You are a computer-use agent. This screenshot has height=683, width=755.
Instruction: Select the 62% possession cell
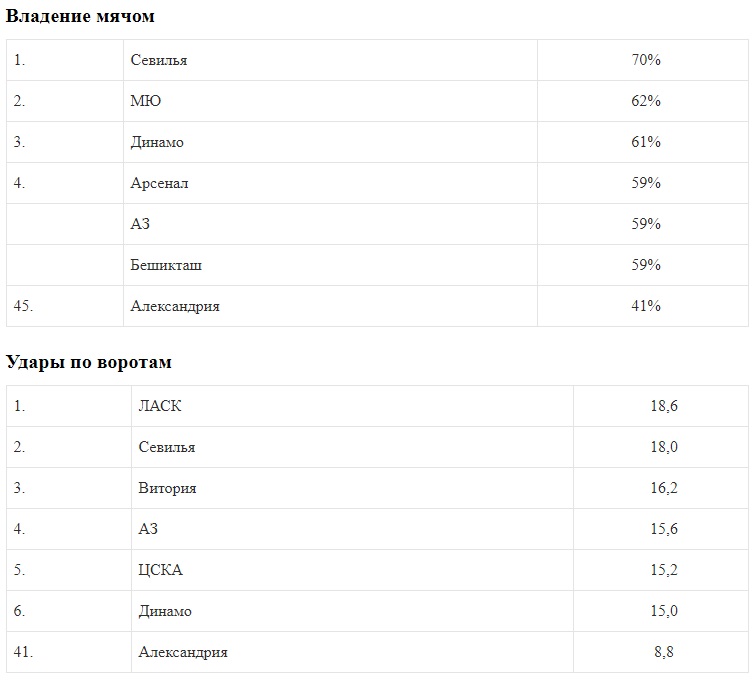coord(645,101)
